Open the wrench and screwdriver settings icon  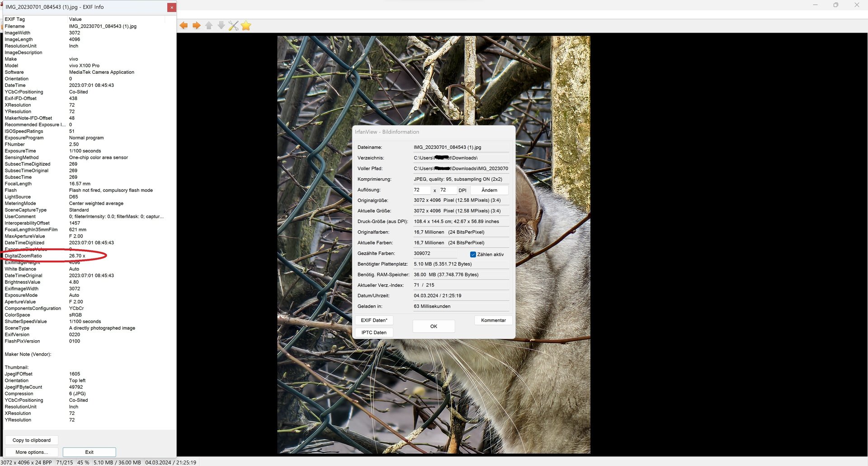(233, 26)
